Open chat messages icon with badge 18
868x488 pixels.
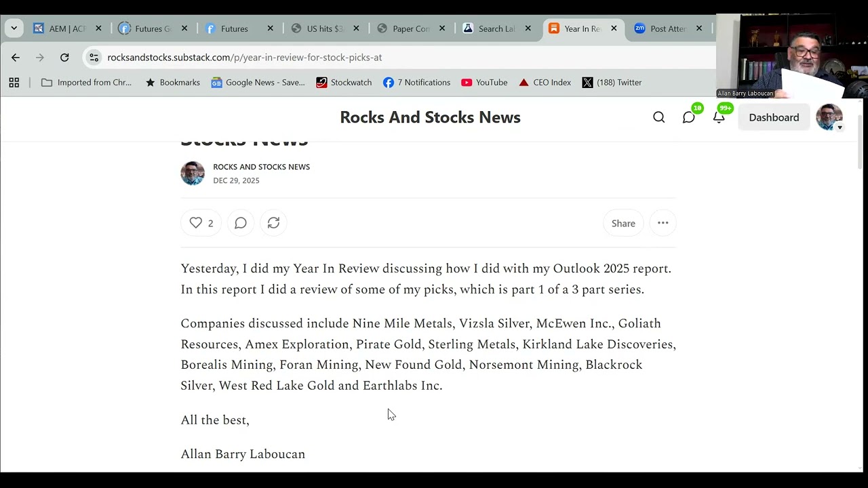point(689,117)
